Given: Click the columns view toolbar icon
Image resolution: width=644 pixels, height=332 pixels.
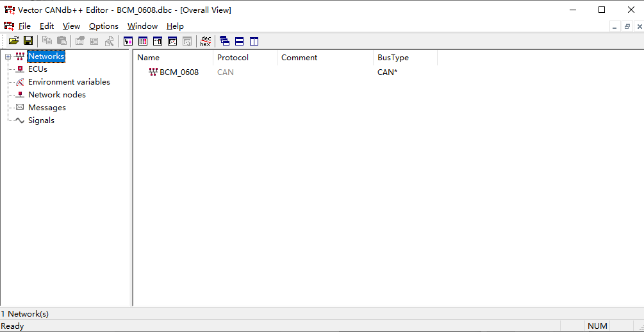Looking at the screenshot, I should [x=142, y=41].
